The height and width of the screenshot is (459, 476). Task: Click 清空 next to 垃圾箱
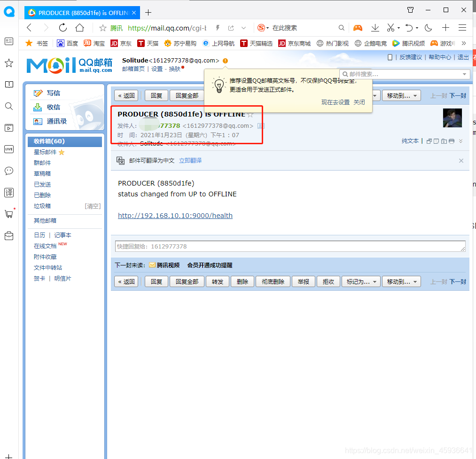click(93, 206)
